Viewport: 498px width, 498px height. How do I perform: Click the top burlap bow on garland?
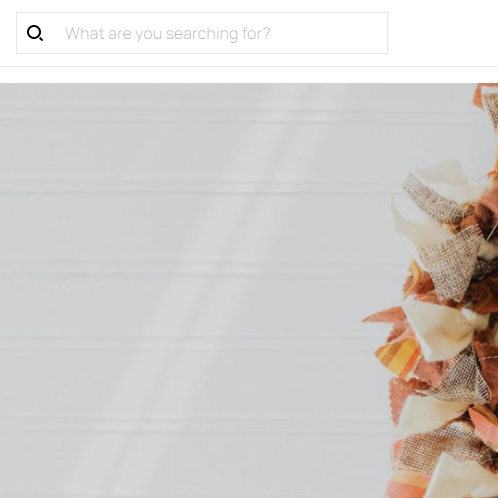coord(432,197)
